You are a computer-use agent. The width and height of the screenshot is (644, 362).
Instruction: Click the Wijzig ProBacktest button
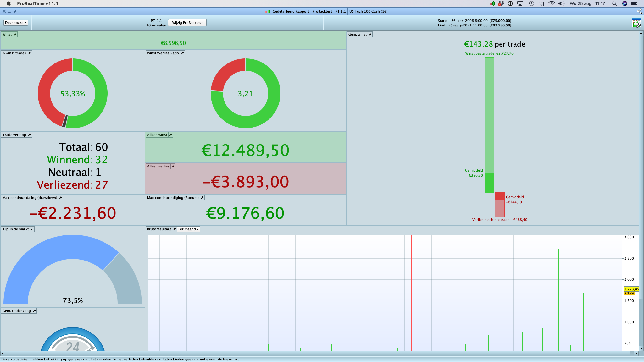(x=187, y=23)
